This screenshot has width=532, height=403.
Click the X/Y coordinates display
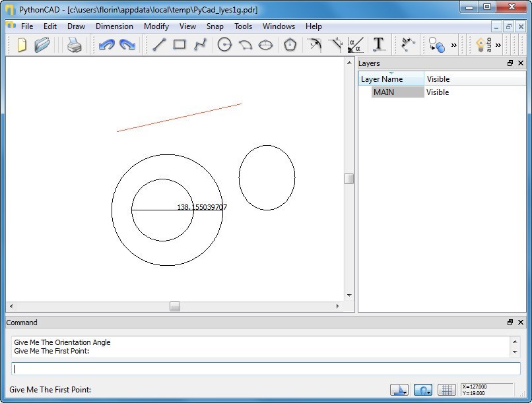click(x=486, y=390)
